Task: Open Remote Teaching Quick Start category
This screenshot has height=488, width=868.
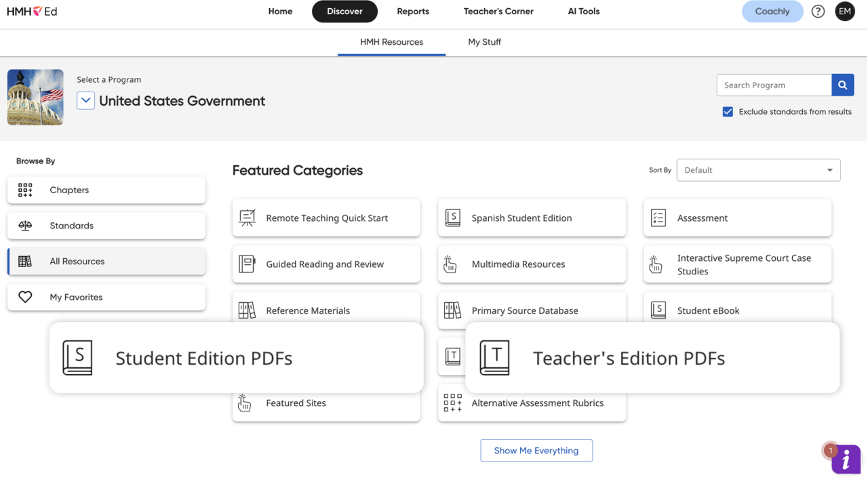Action: [326, 218]
